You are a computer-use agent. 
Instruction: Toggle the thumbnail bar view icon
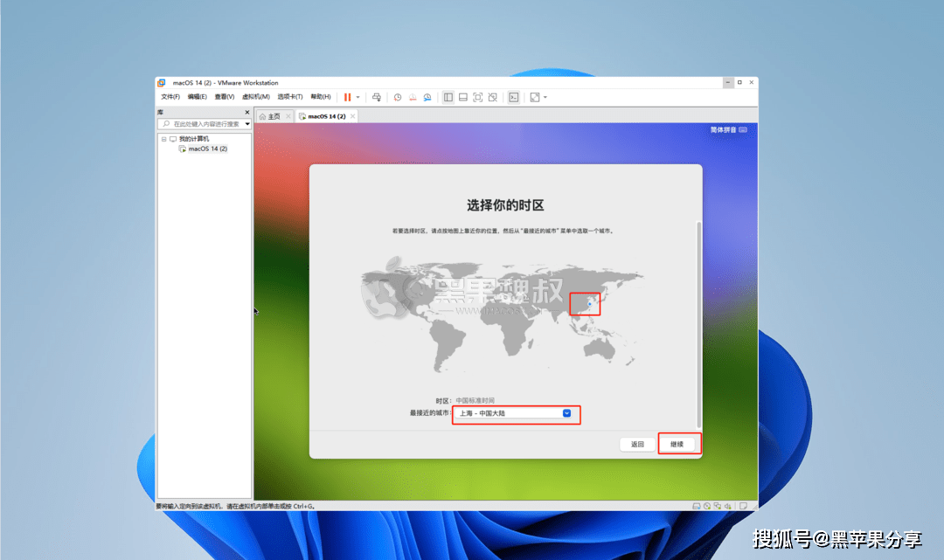tap(463, 97)
